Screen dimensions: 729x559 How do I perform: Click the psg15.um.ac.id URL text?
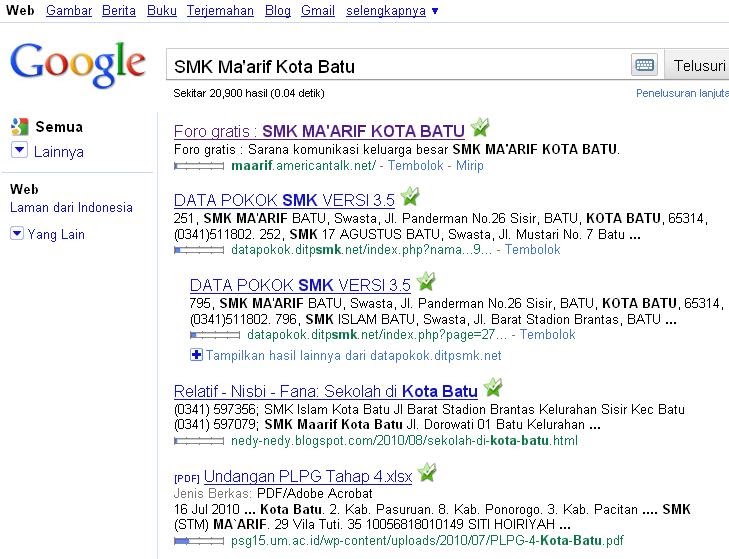(x=427, y=540)
